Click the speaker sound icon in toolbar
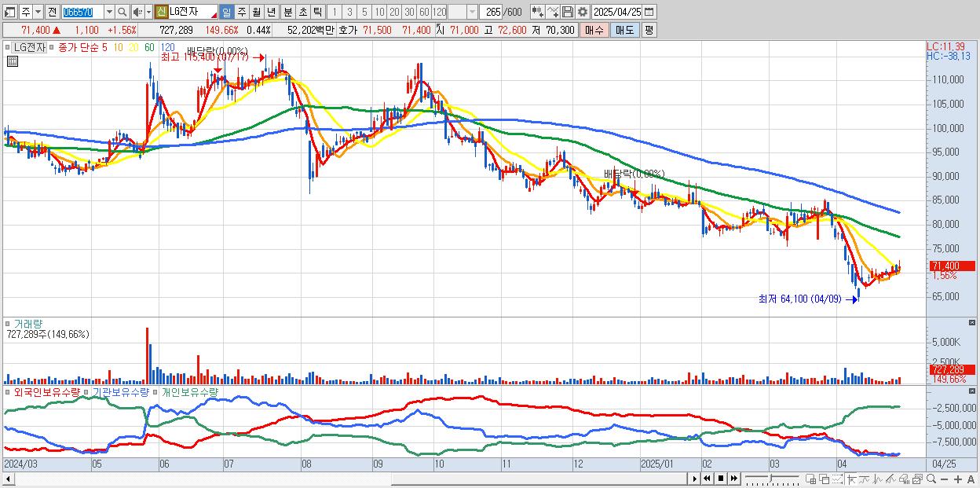The height and width of the screenshot is (488, 980). pos(137,12)
